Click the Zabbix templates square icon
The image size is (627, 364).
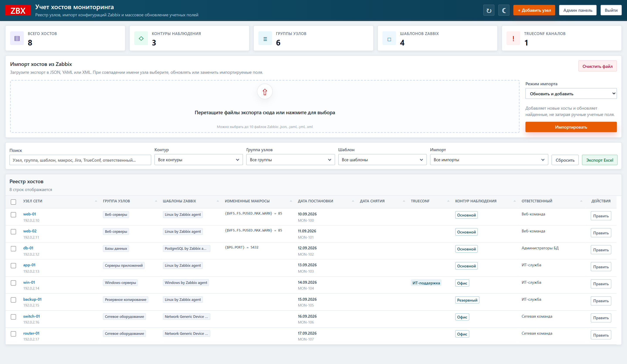[389, 38]
